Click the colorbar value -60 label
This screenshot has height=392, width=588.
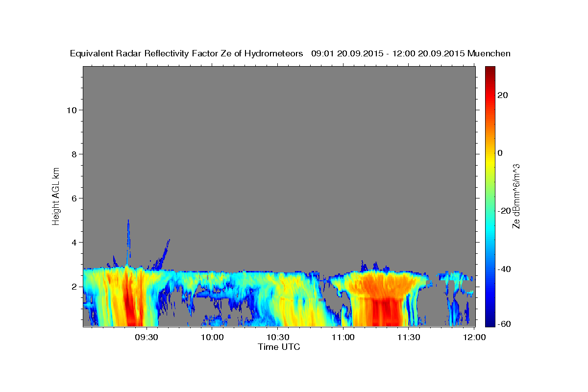(x=505, y=325)
